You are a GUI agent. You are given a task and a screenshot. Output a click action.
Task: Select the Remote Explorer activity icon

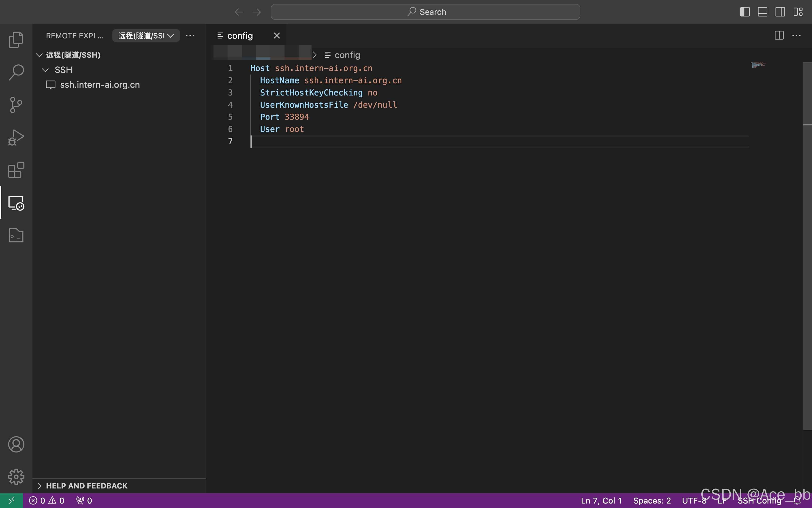tap(16, 202)
